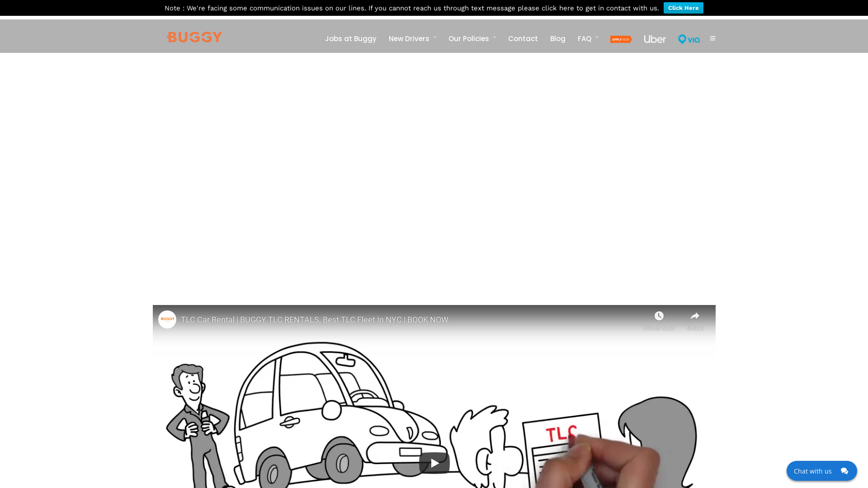
Task: Click the BUGGY logo to go home
Action: [x=194, y=37]
